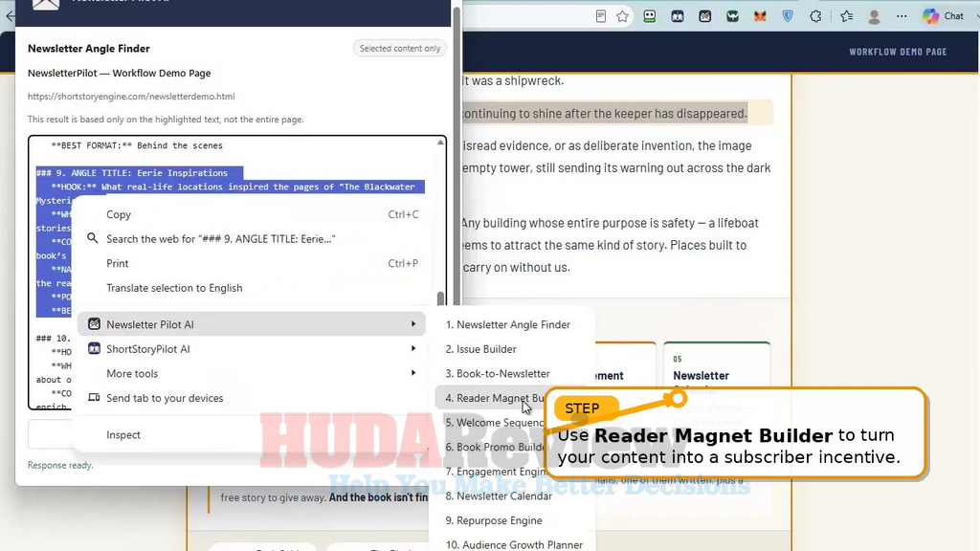Click the ### 9. ANGLE TITLE: Eerie Inspirations line
This screenshot has width=980, height=551.
[x=132, y=173]
